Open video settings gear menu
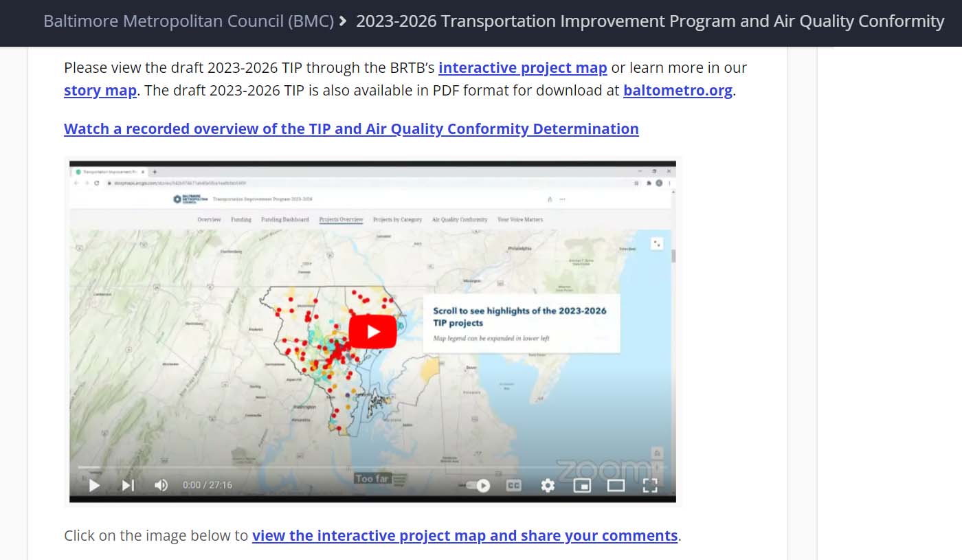The width and height of the screenshot is (962, 560). pos(547,485)
